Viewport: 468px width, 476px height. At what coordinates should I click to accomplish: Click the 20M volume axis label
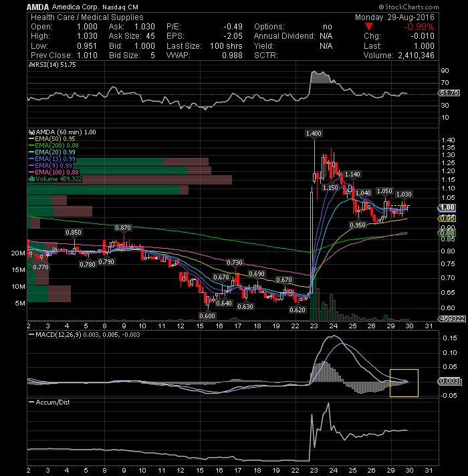[18, 253]
